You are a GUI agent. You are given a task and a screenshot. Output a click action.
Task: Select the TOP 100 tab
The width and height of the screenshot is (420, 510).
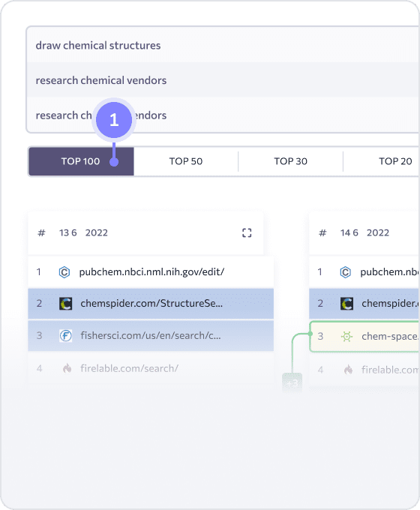coord(81,161)
